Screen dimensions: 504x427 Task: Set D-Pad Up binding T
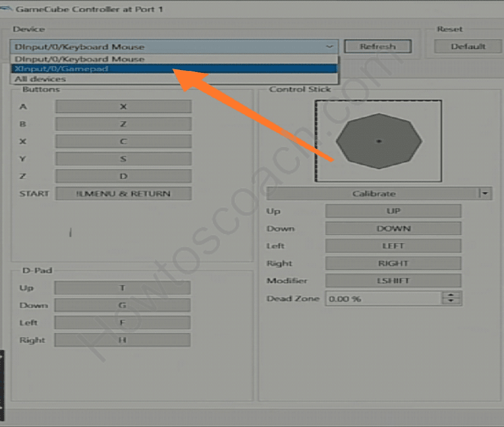123,288
